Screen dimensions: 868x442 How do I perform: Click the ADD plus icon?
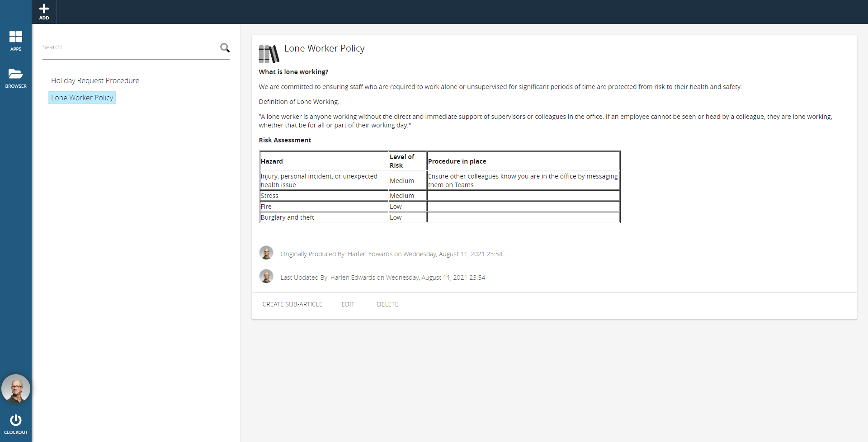44,9
